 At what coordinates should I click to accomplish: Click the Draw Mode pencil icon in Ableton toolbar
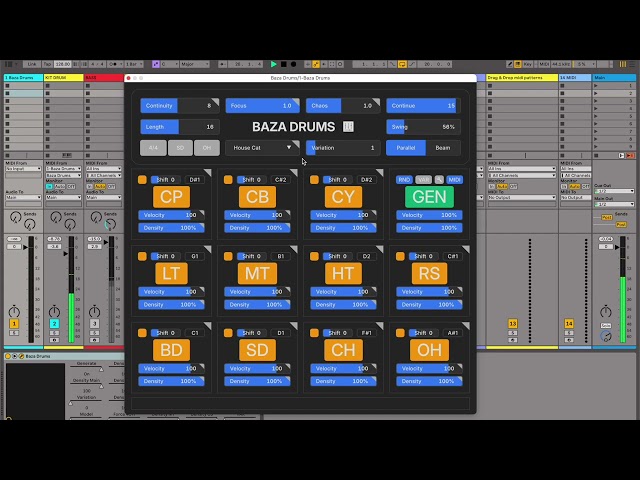click(509, 64)
